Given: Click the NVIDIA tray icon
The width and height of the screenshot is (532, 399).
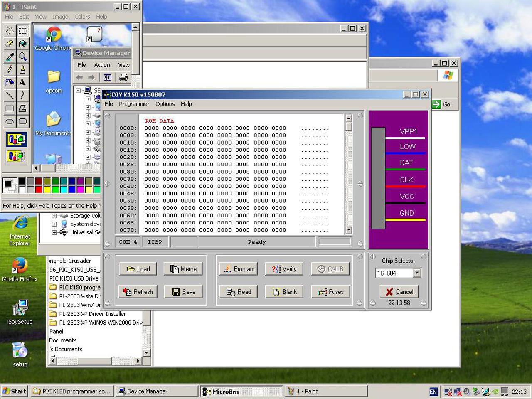Looking at the screenshot, I should click(495, 392).
